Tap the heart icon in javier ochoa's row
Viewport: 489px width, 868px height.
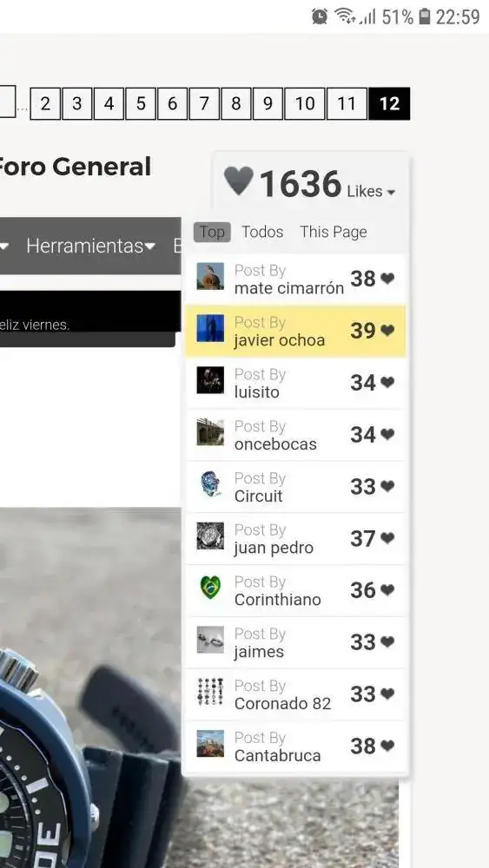click(387, 331)
